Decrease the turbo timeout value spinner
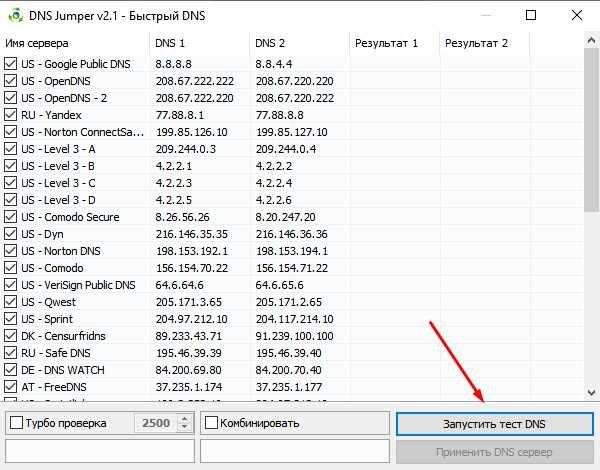600x470 pixels. click(184, 427)
